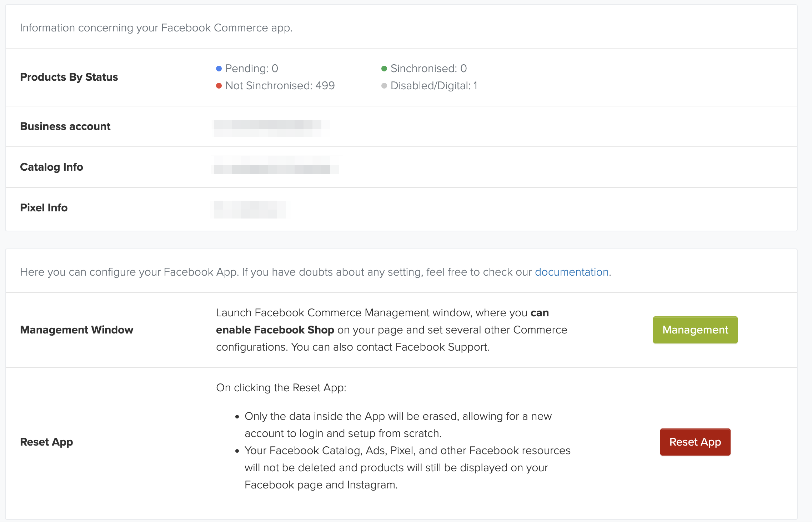Viewport: 812px width, 522px height.
Task: Click the Reset App row label
Action: click(46, 442)
